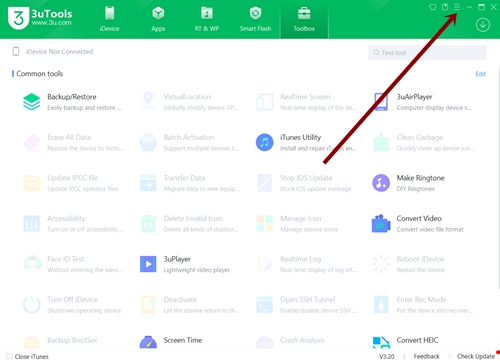Screen dimensions: 500x361
Task: Open the hamburger menu in title bar
Action: (x=457, y=7)
